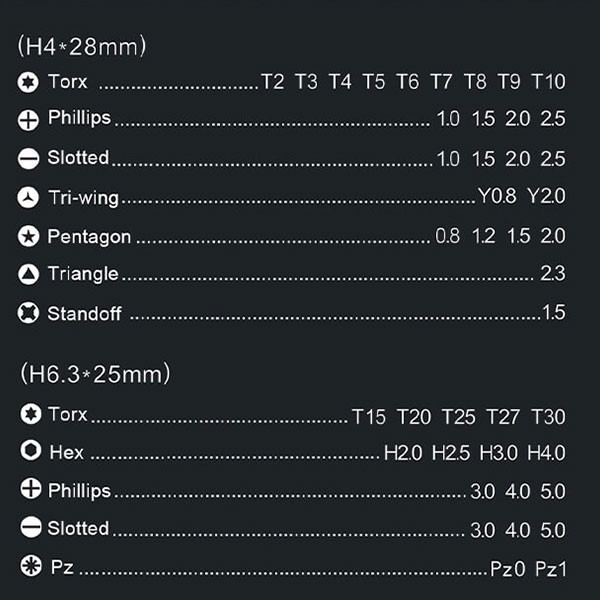
Task: Click the Slotted icon in the H4*28mm section
Action: coord(29,159)
